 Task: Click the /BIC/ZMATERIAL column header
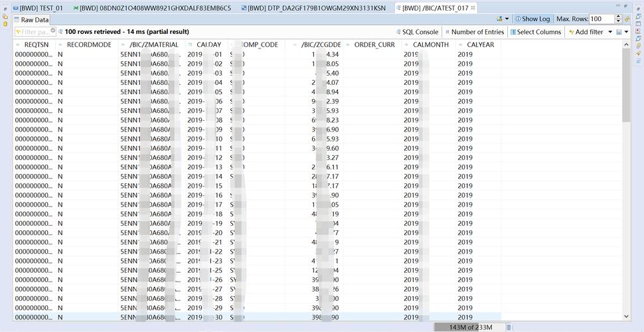click(152, 44)
